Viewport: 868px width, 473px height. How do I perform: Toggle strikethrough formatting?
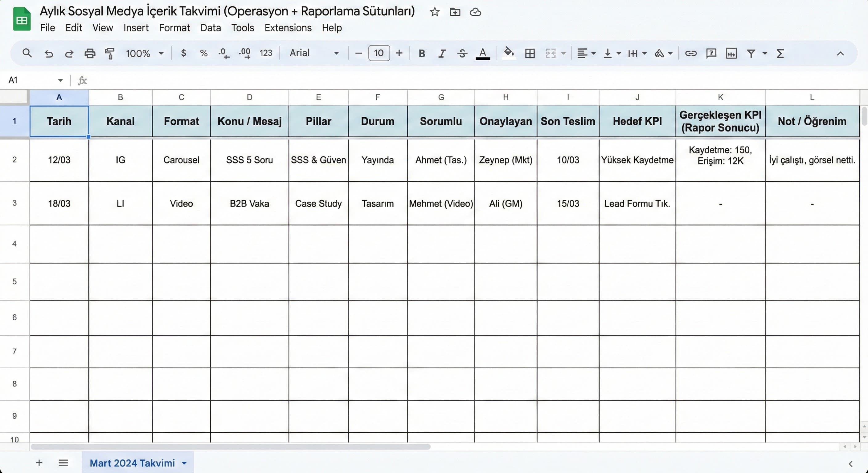coord(462,53)
